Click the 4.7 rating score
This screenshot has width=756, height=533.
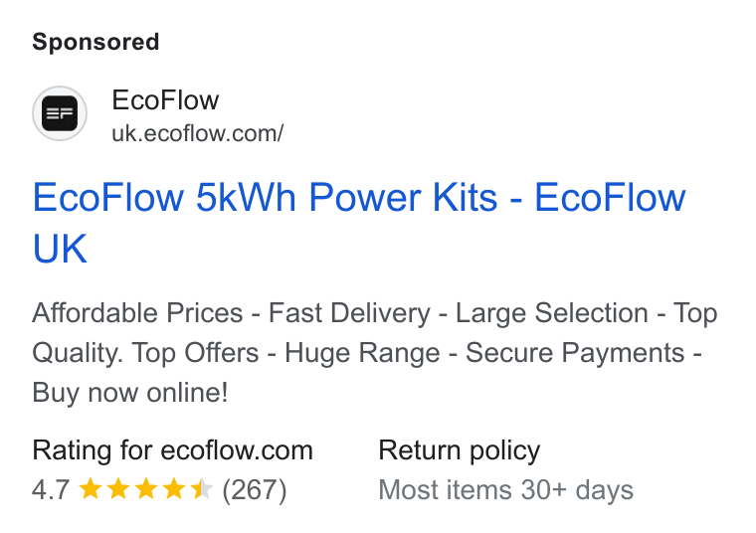(51, 490)
